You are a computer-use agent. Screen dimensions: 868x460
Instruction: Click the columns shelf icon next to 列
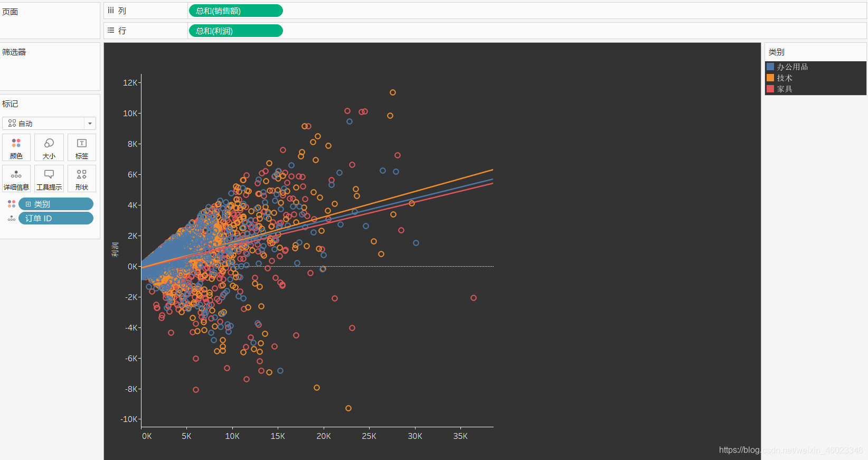111,10
